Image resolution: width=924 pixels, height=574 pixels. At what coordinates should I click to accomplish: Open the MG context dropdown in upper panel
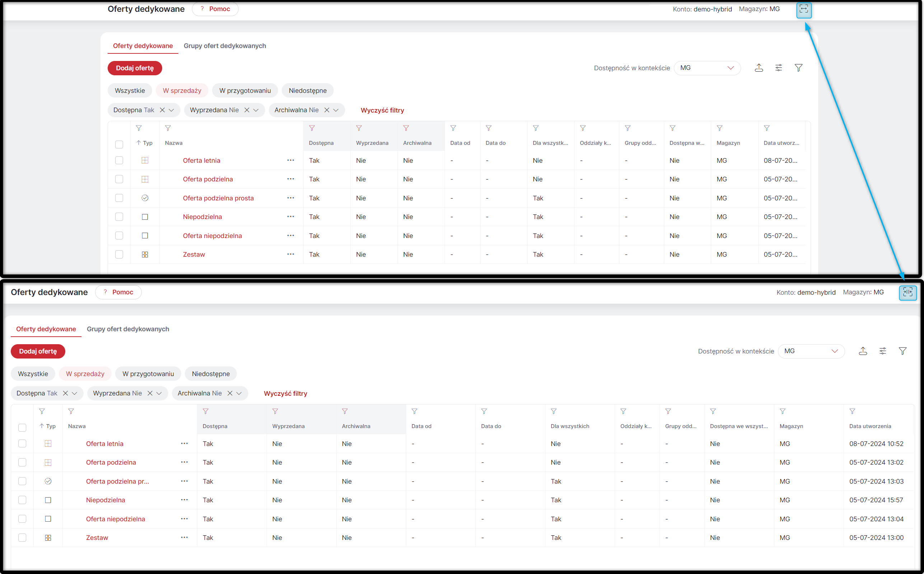(x=707, y=68)
